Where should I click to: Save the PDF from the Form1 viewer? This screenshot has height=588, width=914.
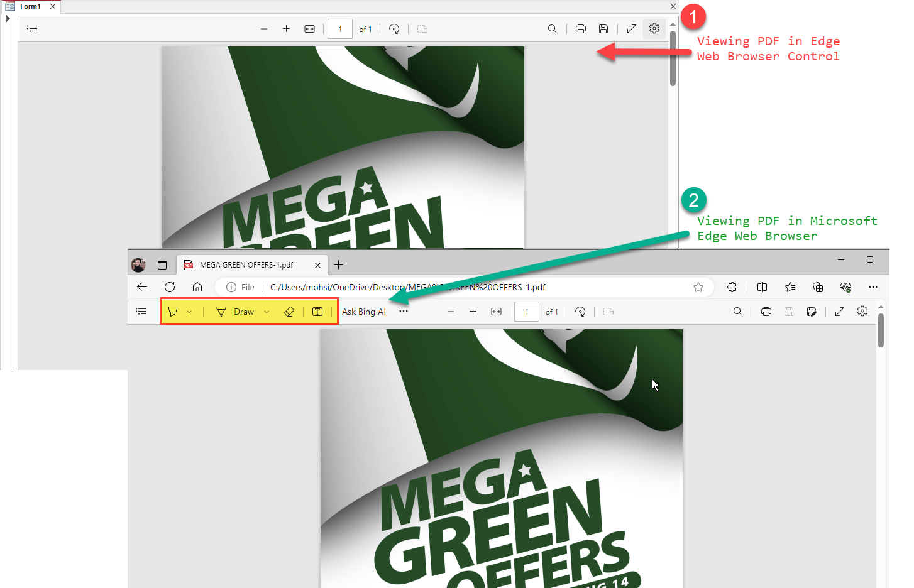pyautogui.click(x=603, y=29)
